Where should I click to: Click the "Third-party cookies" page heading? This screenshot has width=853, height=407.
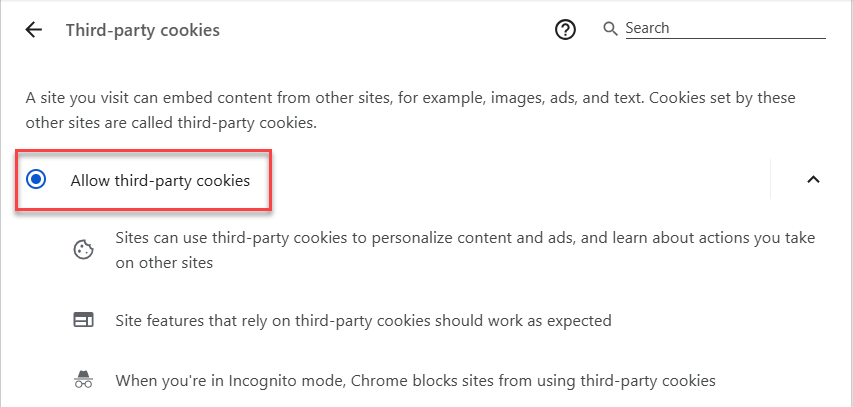point(143,30)
